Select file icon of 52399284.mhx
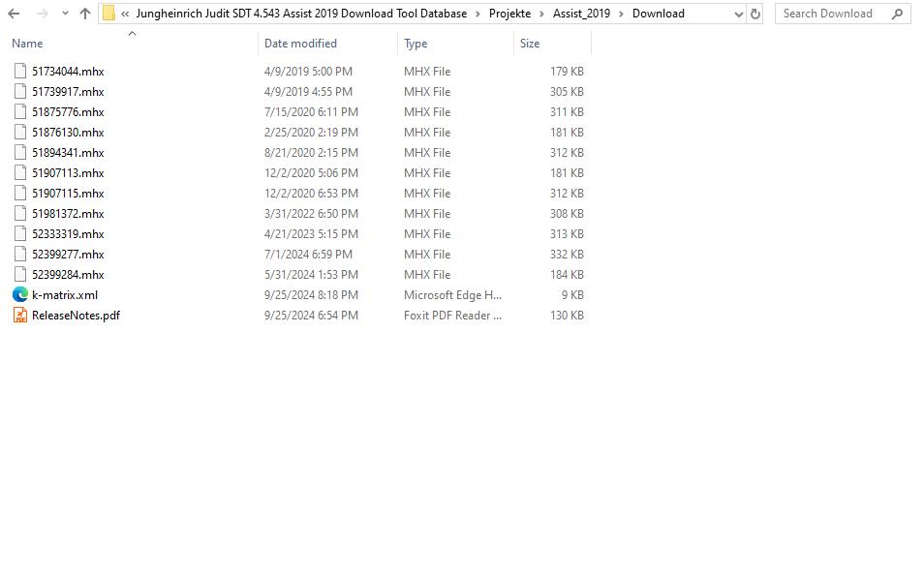This screenshot has width=924, height=574. pos(20,274)
